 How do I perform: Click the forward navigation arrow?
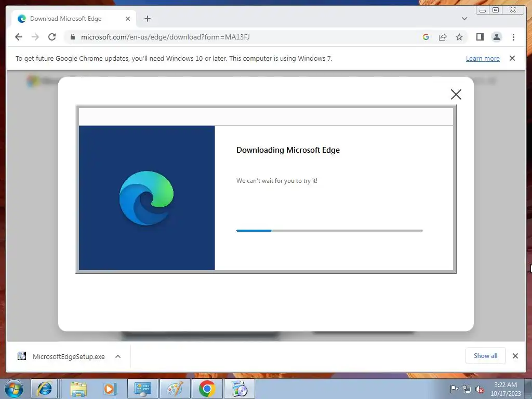click(x=35, y=37)
